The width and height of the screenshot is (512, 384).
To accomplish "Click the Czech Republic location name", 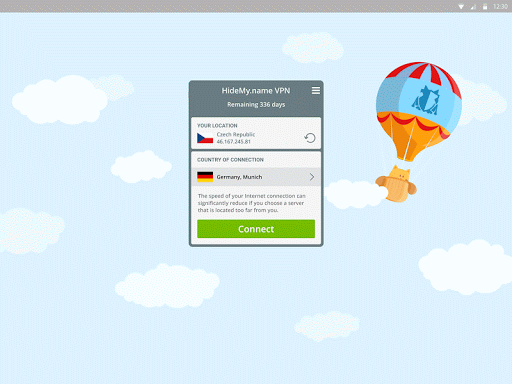I will tap(236, 134).
